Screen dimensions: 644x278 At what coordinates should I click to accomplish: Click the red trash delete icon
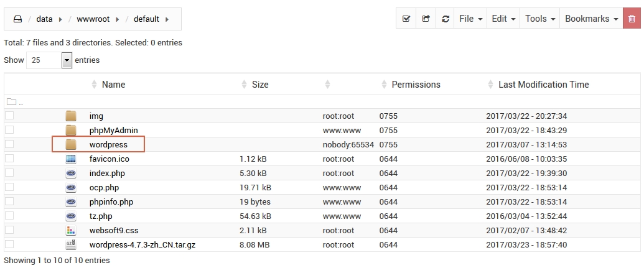pyautogui.click(x=632, y=19)
